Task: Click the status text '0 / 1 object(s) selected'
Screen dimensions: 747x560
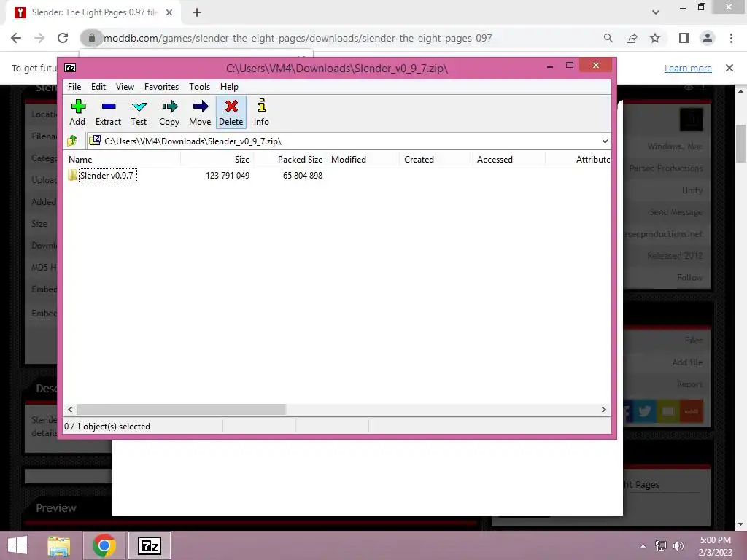Action: click(x=107, y=426)
